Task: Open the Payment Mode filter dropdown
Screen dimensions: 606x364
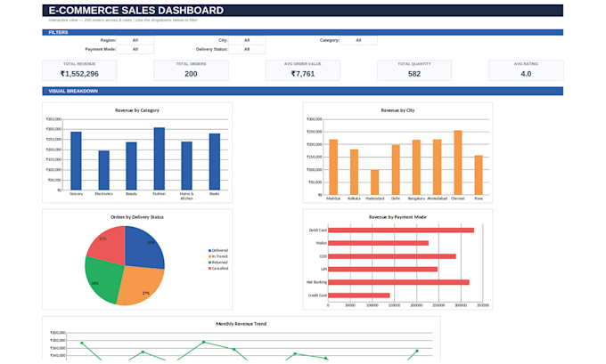Action: pos(135,50)
